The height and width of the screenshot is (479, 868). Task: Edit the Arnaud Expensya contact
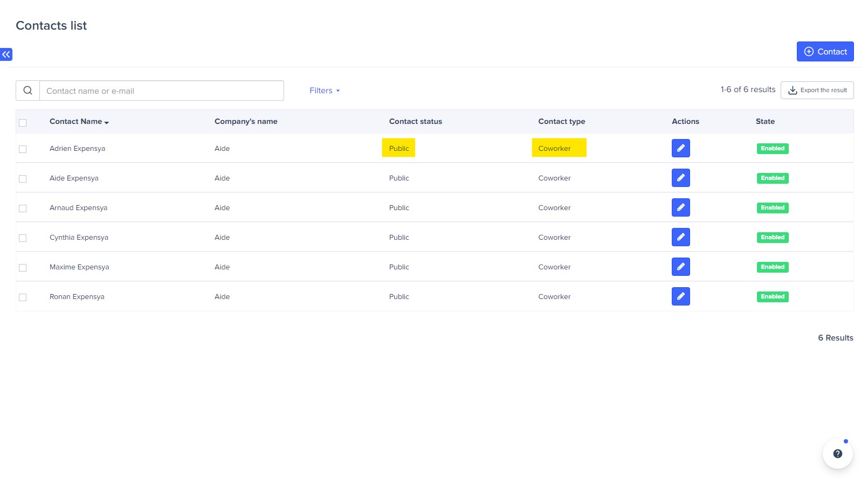tap(680, 207)
